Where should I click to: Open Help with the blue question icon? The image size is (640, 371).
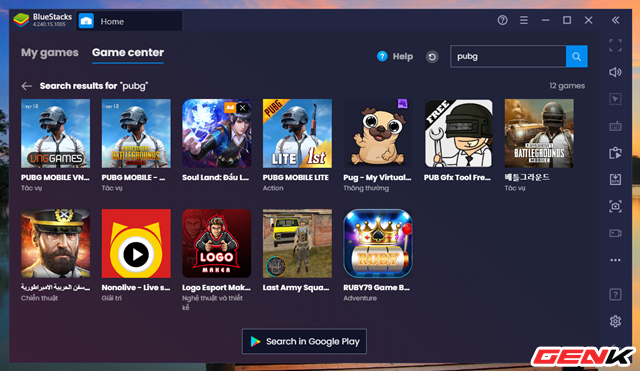(x=382, y=56)
